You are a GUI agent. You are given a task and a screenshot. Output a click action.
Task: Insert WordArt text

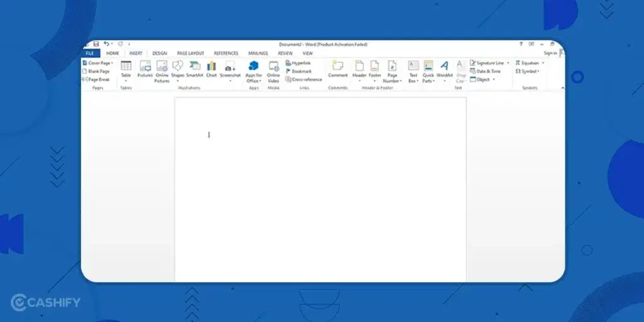[x=445, y=72]
